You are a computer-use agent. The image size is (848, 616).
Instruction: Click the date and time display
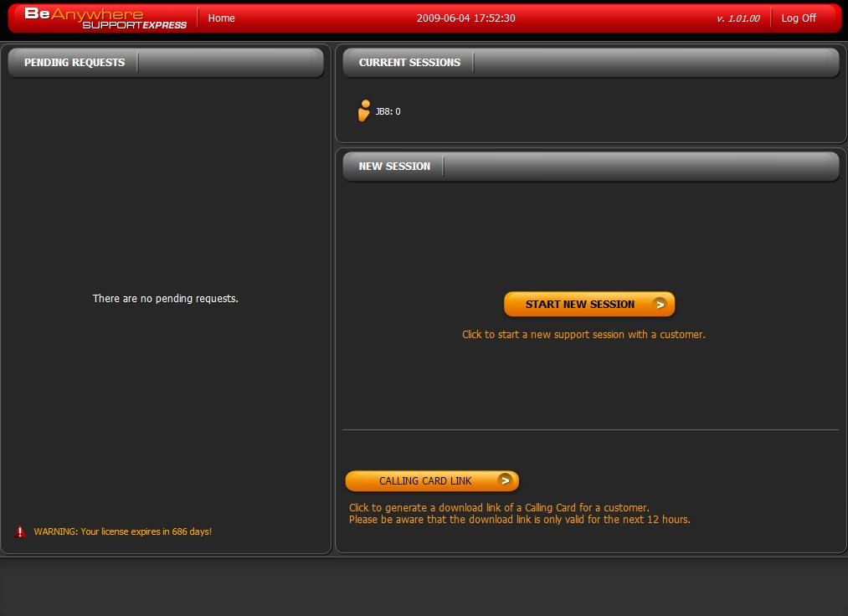click(465, 18)
